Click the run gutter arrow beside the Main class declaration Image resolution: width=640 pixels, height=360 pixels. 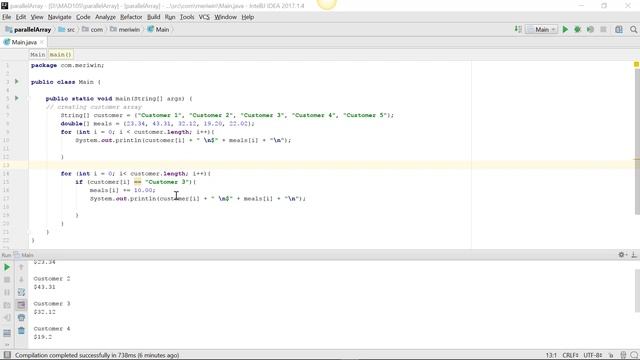coord(17,82)
